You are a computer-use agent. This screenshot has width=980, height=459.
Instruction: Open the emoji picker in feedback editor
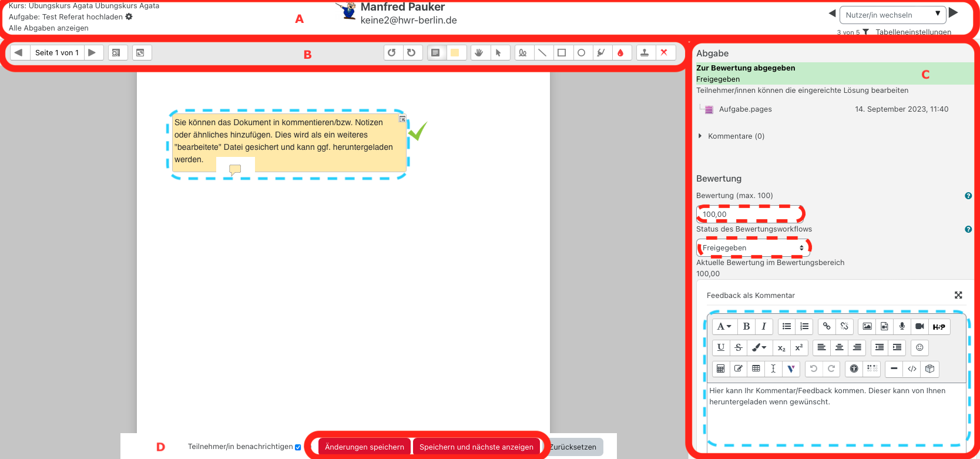tap(919, 347)
